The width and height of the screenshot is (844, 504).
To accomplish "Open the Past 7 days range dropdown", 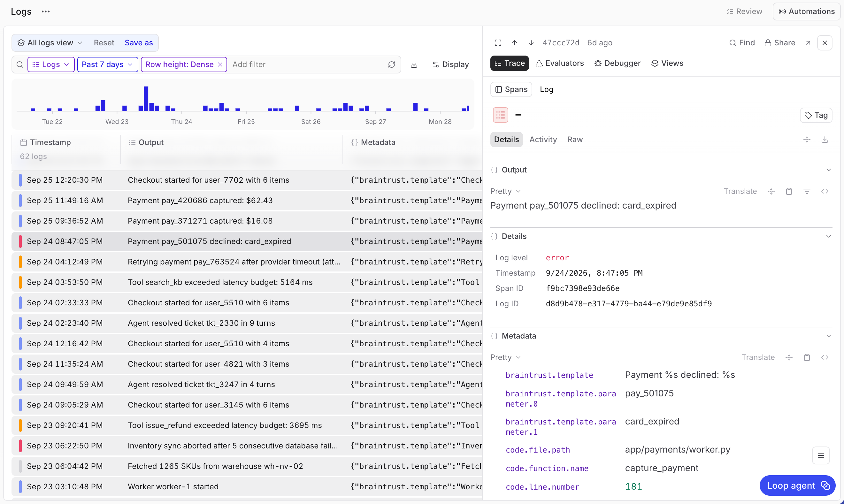I will point(107,65).
